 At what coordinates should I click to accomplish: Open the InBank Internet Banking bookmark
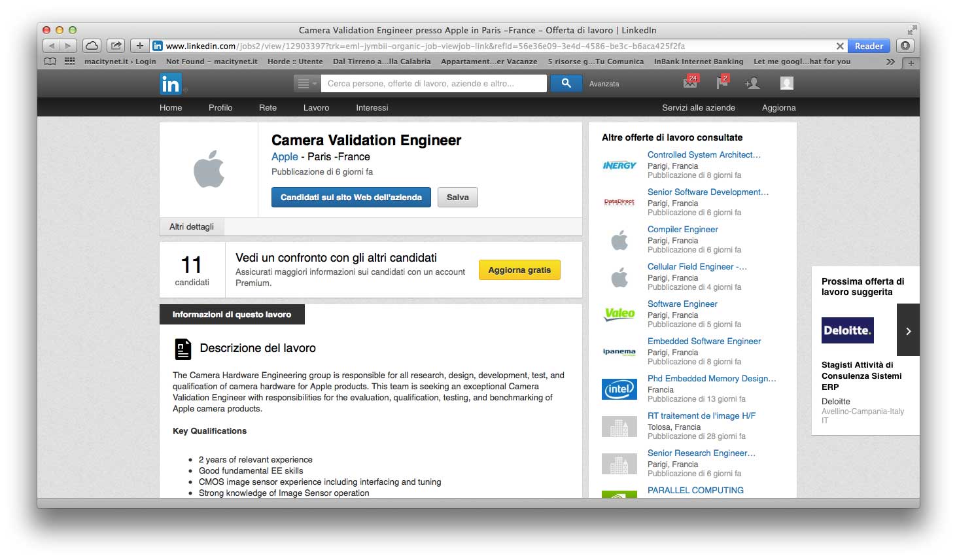699,61
